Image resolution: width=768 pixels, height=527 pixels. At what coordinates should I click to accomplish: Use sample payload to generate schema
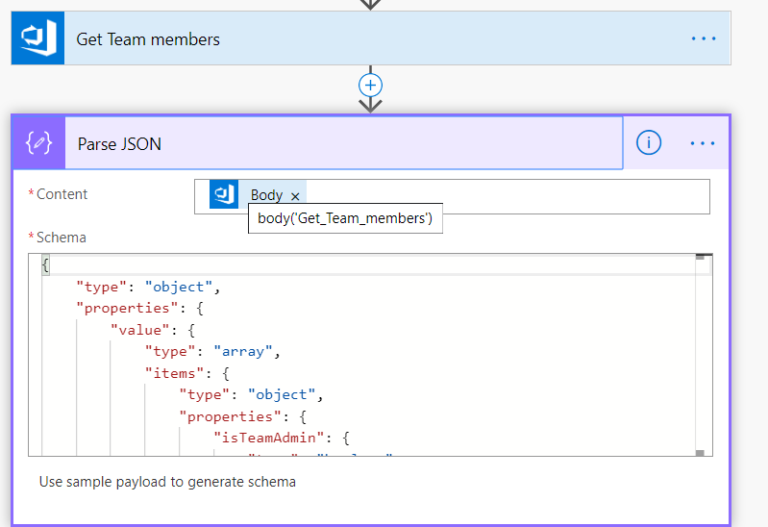[167, 482]
